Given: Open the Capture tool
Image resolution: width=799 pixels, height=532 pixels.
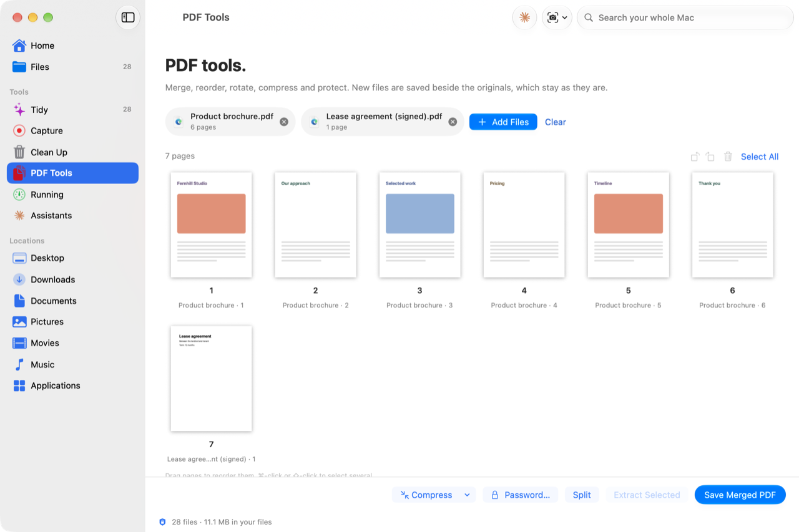Looking at the screenshot, I should (x=72, y=131).
